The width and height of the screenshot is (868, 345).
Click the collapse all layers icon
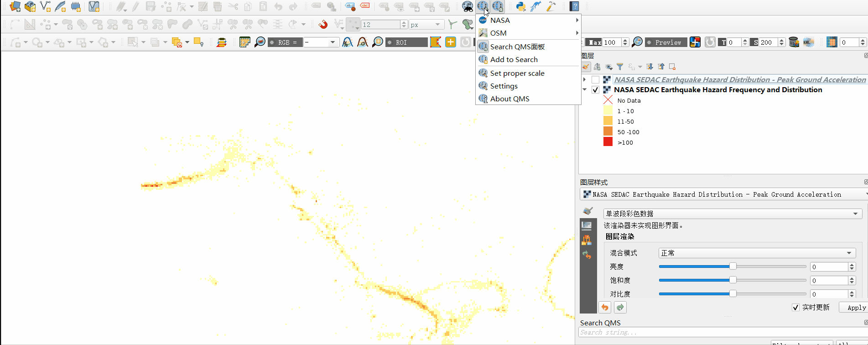pyautogui.click(x=661, y=67)
